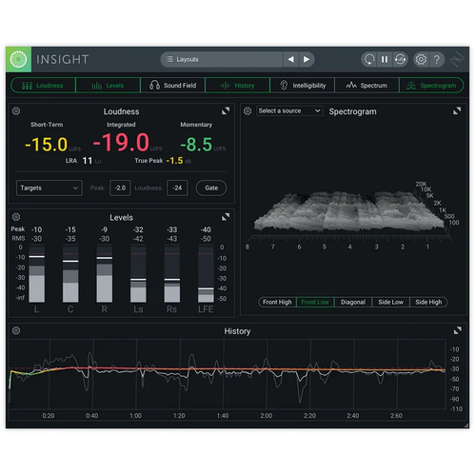Image resolution: width=476 pixels, height=476 pixels.
Task: Select Diagonal spectrogram view
Action: (x=353, y=302)
